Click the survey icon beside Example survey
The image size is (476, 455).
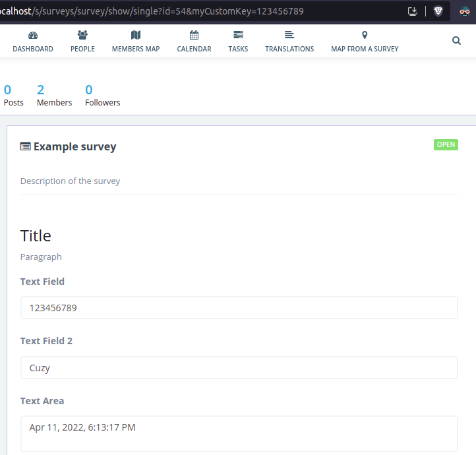(26, 146)
